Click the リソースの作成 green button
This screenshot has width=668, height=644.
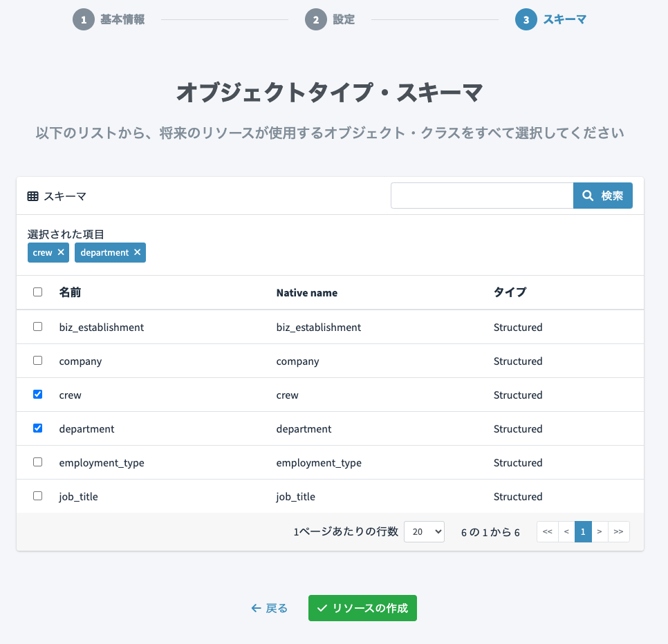362,608
